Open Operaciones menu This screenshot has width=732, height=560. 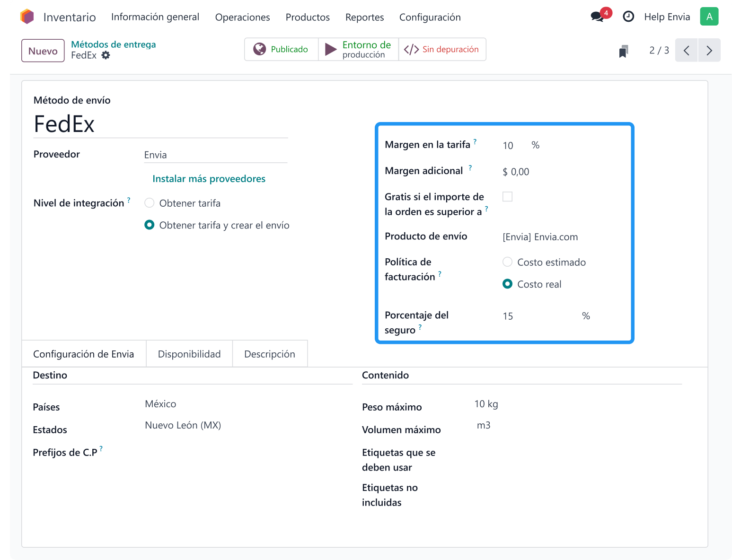[x=242, y=17]
